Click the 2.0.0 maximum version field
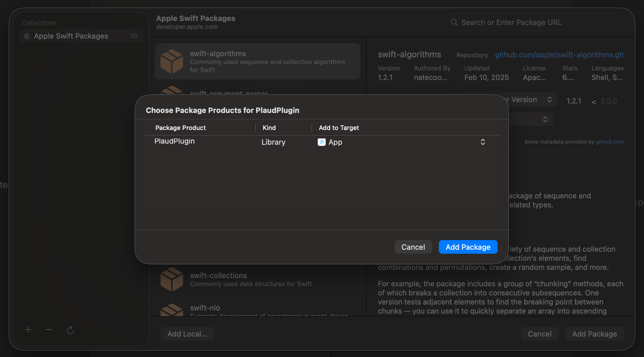This screenshot has height=357, width=644. click(611, 101)
